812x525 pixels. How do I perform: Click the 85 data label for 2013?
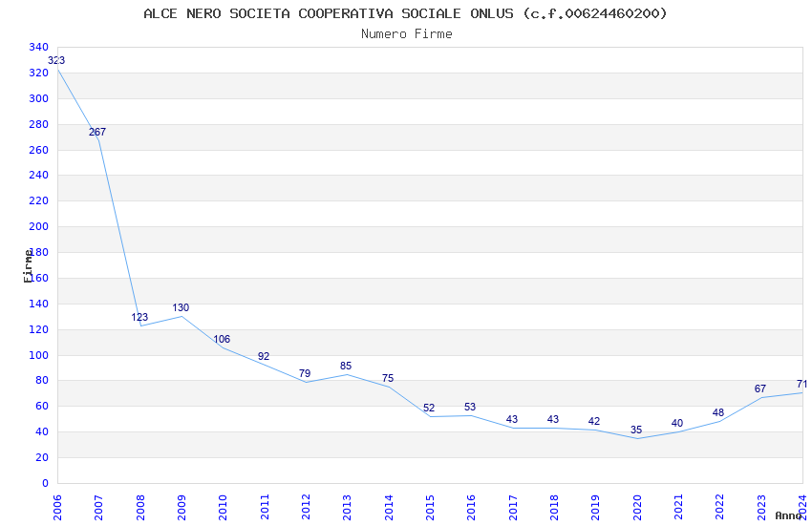[346, 367]
